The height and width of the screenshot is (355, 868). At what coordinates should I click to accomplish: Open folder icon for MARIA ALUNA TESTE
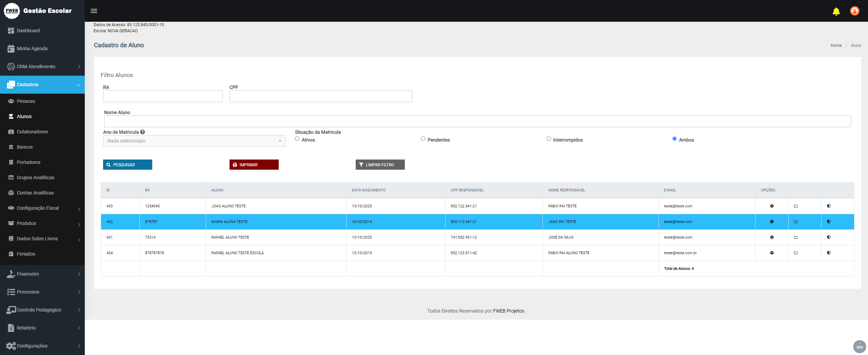795,222
